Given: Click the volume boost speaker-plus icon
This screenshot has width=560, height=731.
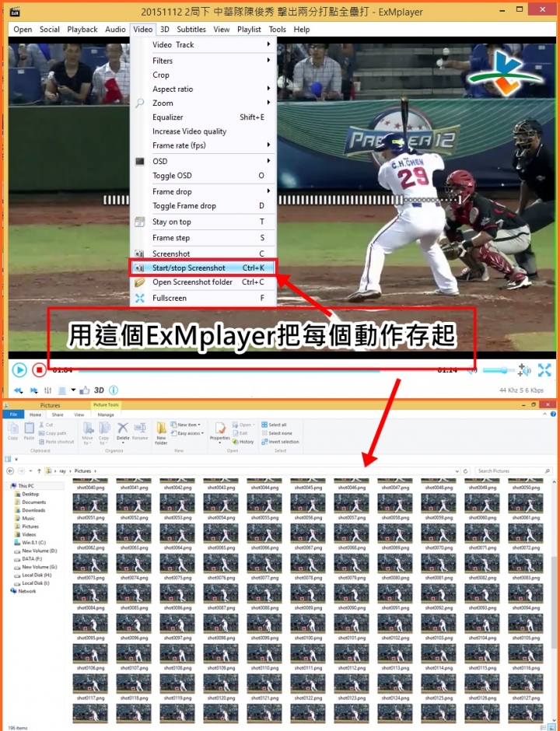Looking at the screenshot, I should 524,371.
